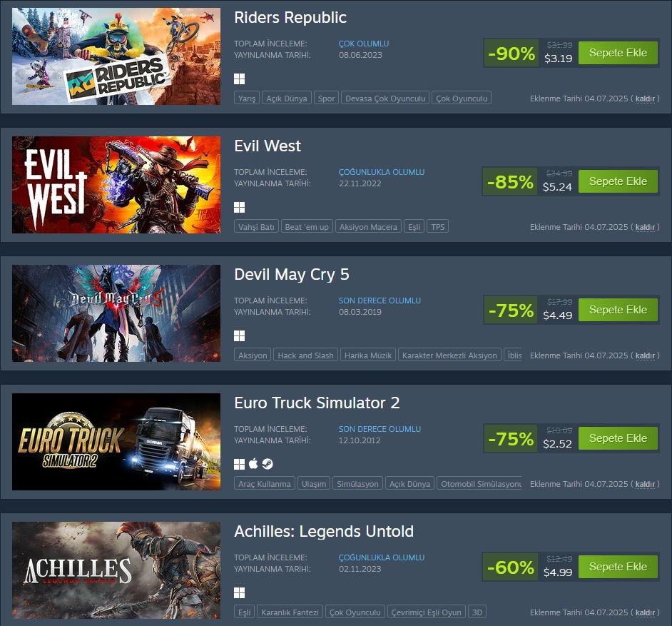Select the Açık Dünya tag on Riders Republic
Image resolution: width=672 pixels, height=626 pixels.
(x=287, y=99)
